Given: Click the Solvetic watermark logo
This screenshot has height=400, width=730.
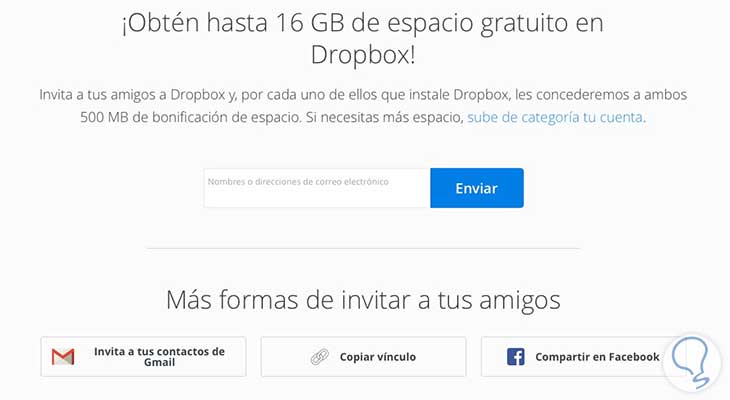Looking at the screenshot, I should coord(692,362).
